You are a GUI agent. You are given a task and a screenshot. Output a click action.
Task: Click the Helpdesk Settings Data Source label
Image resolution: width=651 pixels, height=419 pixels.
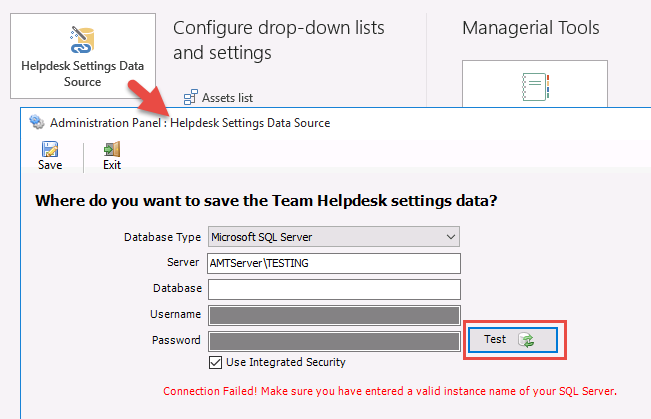coord(82,74)
